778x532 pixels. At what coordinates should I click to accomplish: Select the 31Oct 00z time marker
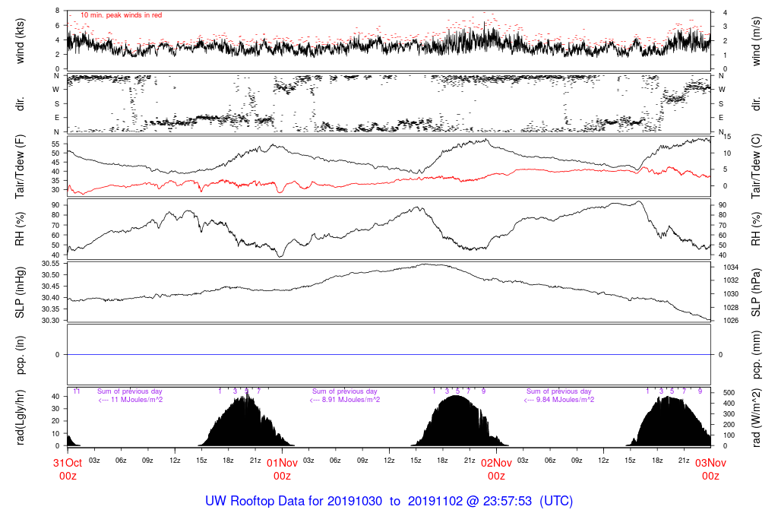click(68, 469)
